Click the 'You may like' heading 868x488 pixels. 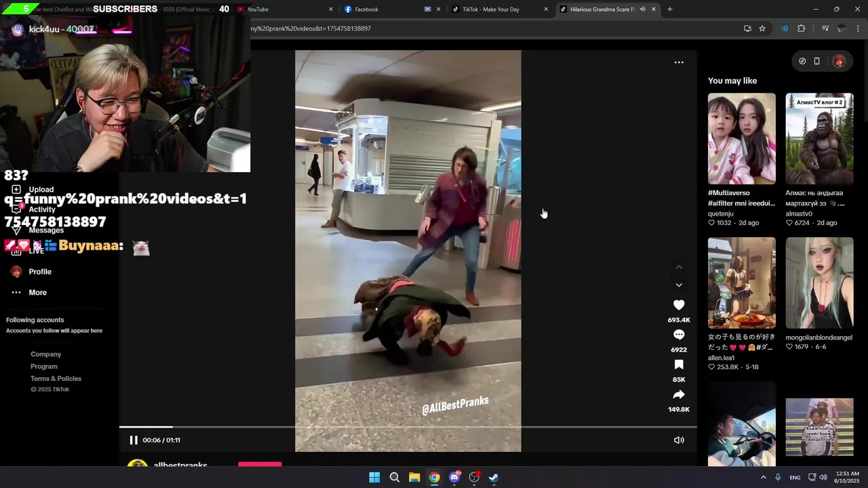(x=732, y=81)
